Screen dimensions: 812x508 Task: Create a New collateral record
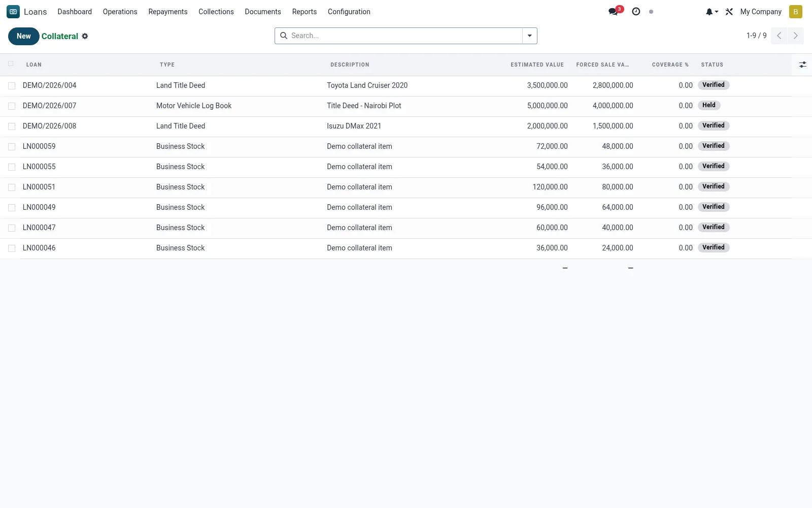pos(23,36)
